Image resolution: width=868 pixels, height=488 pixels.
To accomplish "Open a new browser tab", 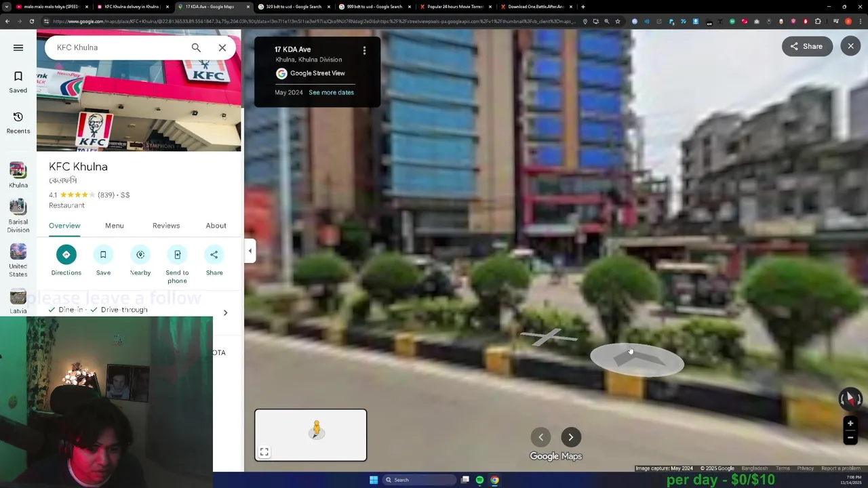I will tap(583, 7).
